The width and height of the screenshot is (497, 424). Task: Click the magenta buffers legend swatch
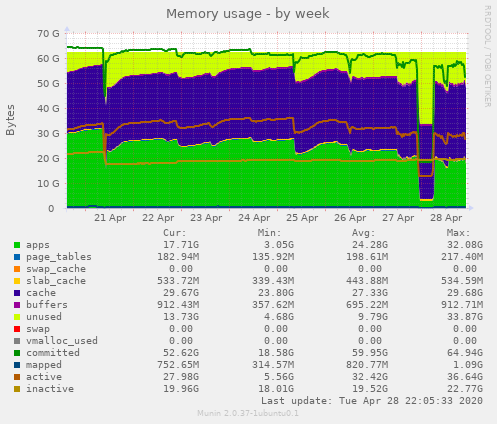17,305
